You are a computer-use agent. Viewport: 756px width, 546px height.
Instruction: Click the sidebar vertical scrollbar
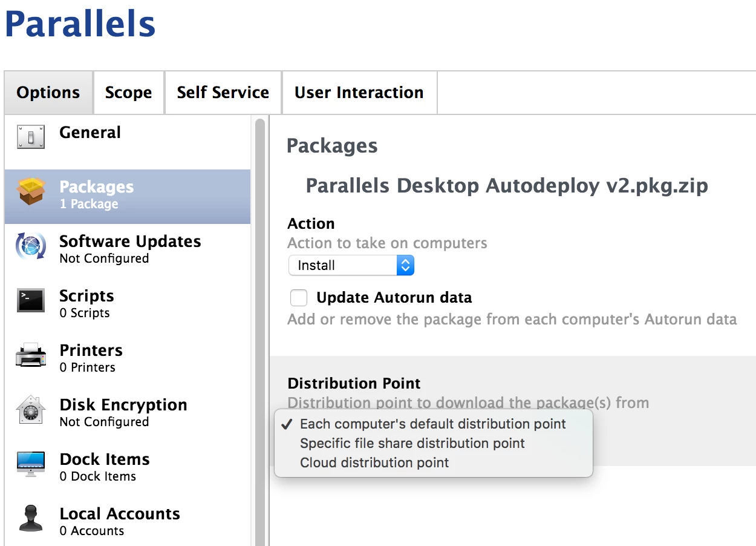click(x=260, y=332)
